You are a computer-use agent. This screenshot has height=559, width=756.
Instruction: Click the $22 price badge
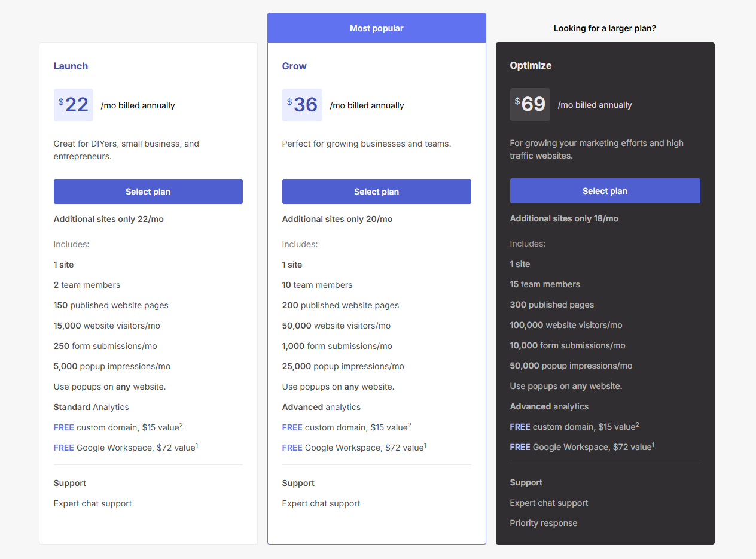pyautogui.click(x=74, y=105)
